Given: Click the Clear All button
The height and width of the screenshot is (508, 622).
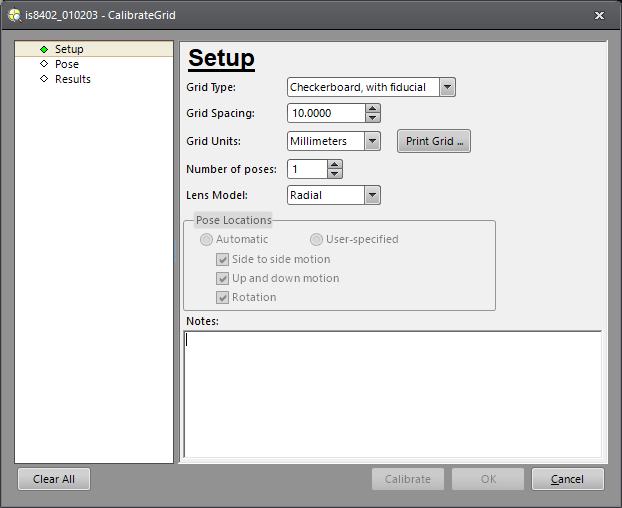Looking at the screenshot, I should 54,479.
